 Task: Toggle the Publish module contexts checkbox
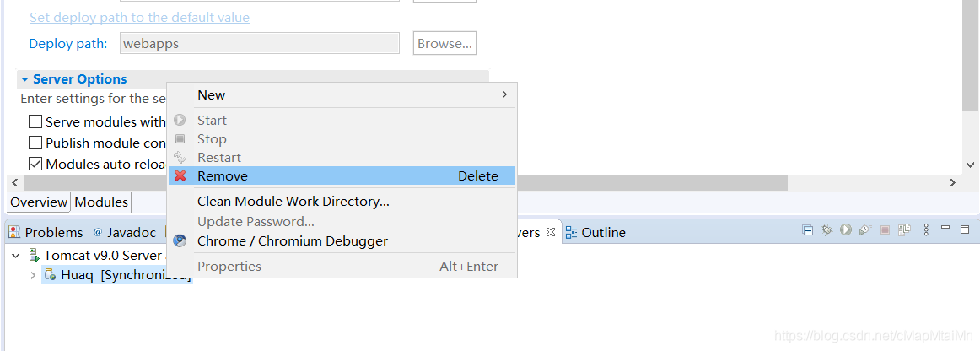(35, 143)
